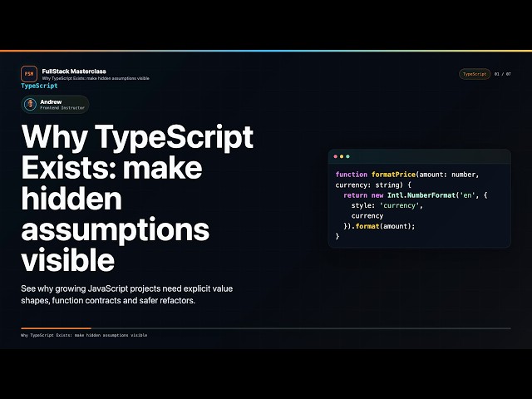Click the green dot in code window

point(347,156)
